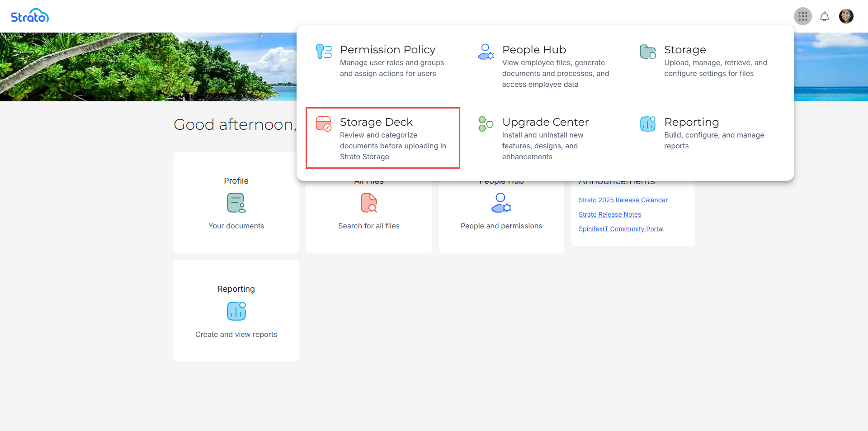Close the app launcher grid menu

coord(802,17)
